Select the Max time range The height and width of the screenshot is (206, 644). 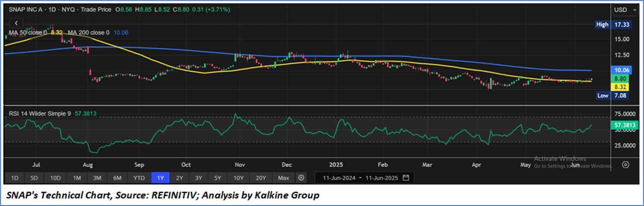click(x=284, y=178)
